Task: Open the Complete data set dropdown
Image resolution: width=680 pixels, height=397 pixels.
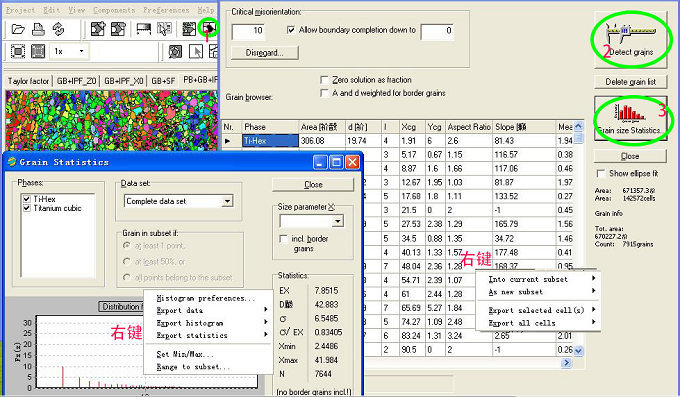Action: [227, 201]
